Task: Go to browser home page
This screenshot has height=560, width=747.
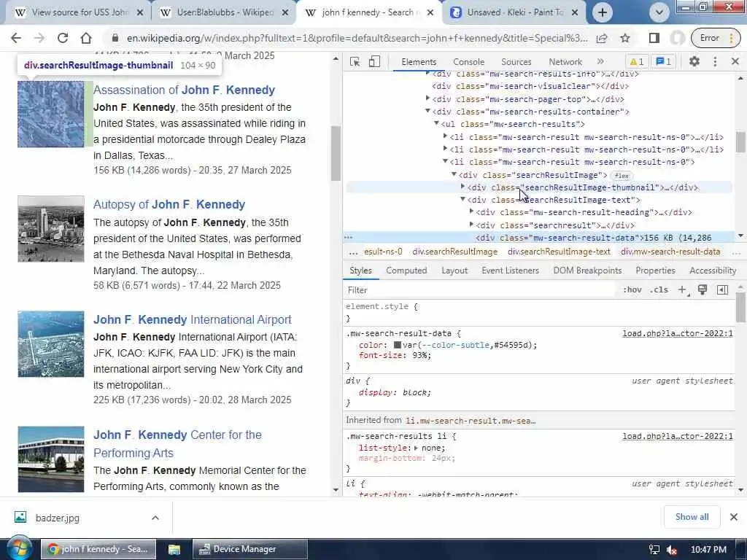Action: click(x=86, y=38)
